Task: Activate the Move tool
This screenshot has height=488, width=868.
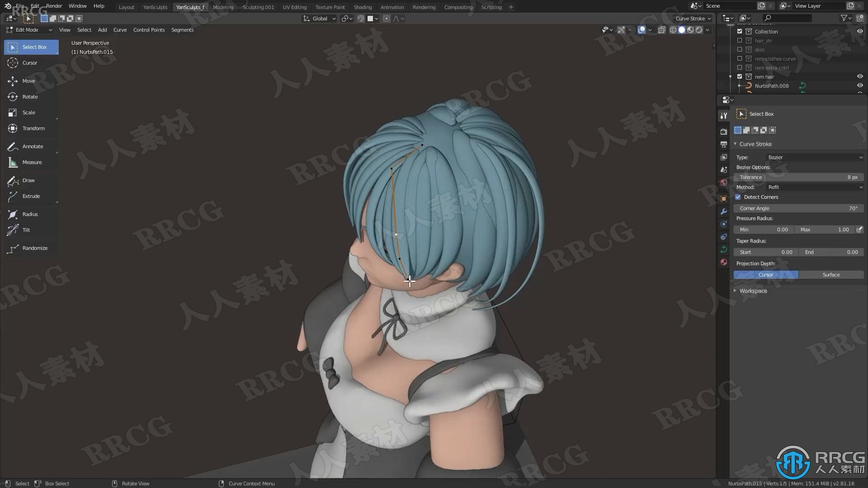Action: pyautogui.click(x=31, y=81)
